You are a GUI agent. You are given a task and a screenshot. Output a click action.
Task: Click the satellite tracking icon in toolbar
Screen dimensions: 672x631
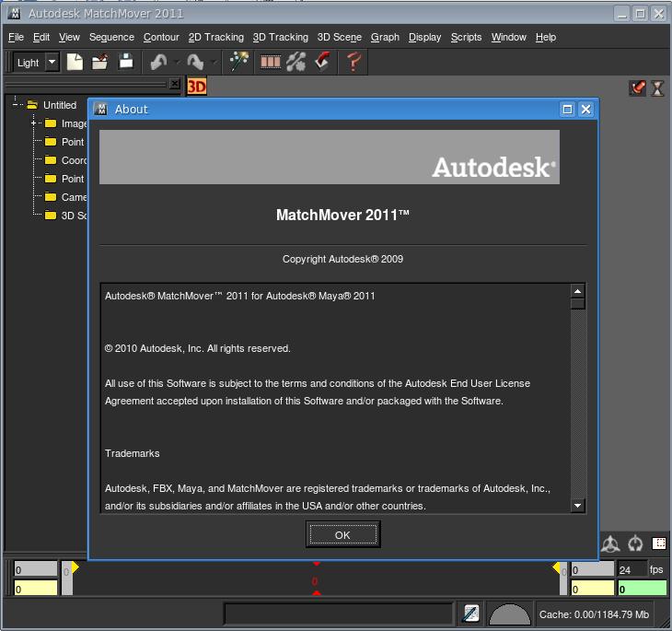click(296, 63)
